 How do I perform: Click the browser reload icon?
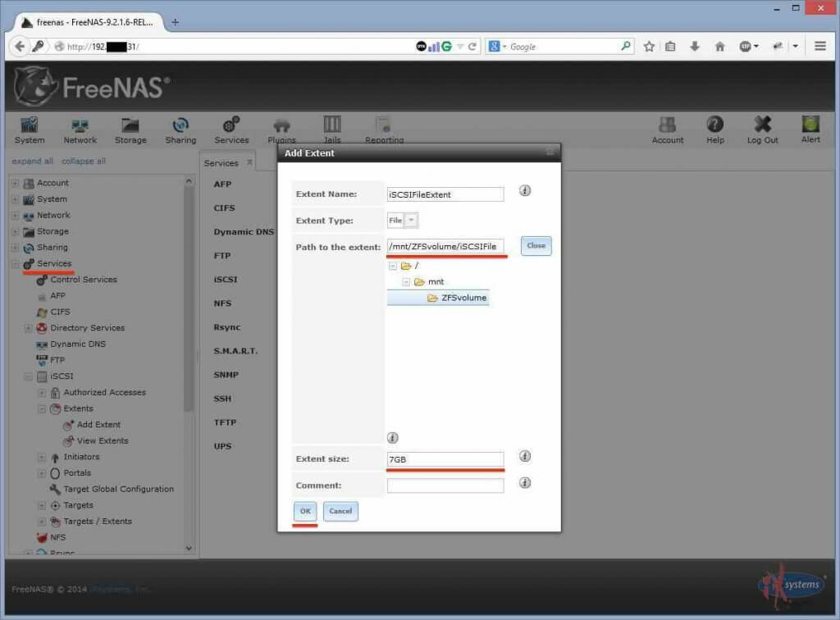point(472,47)
